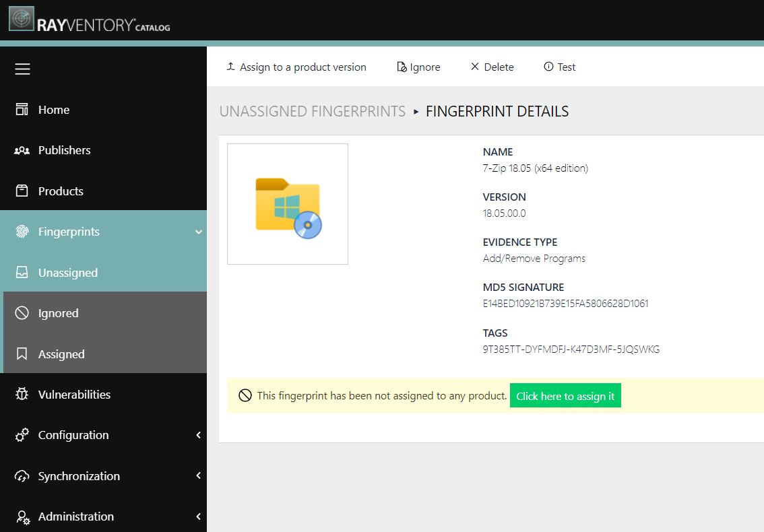Image resolution: width=764 pixels, height=532 pixels.
Task: Select the Publishers icon in the sidebar
Action: point(22,149)
